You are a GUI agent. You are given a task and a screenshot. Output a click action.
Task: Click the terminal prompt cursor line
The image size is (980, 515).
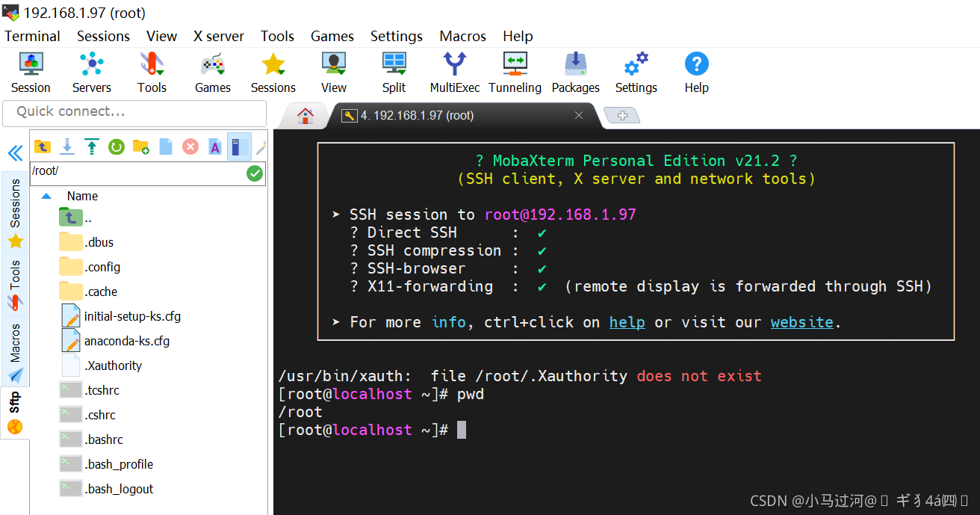(x=372, y=430)
